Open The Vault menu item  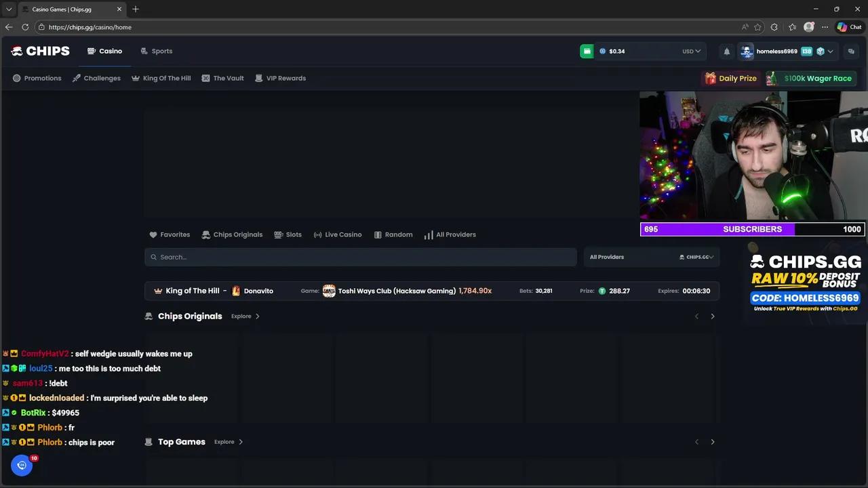pos(223,78)
